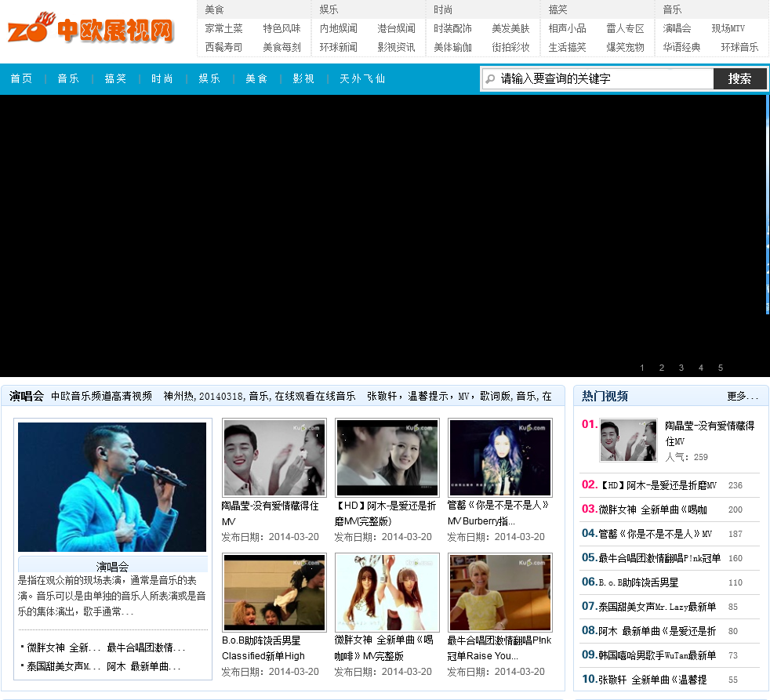Go to 内地娱闻 category link
Image resolution: width=770 pixels, height=700 pixels.
339,28
